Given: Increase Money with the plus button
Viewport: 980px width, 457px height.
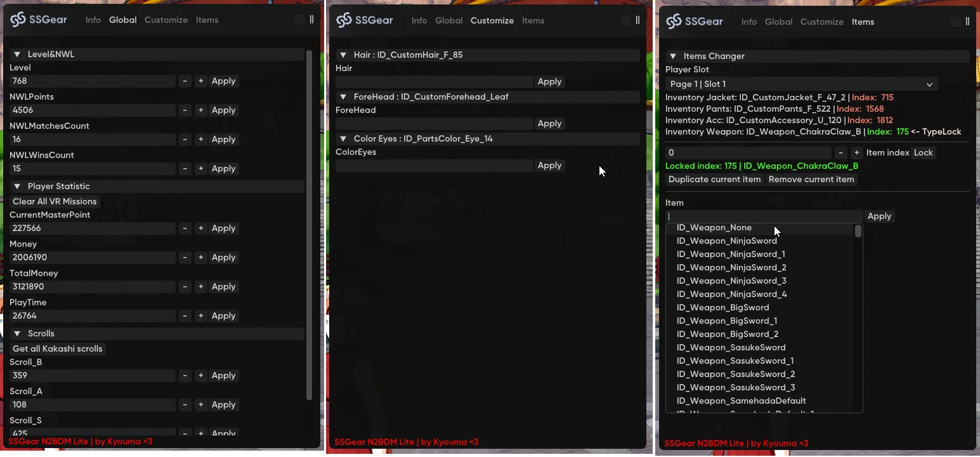Looking at the screenshot, I should coord(200,258).
